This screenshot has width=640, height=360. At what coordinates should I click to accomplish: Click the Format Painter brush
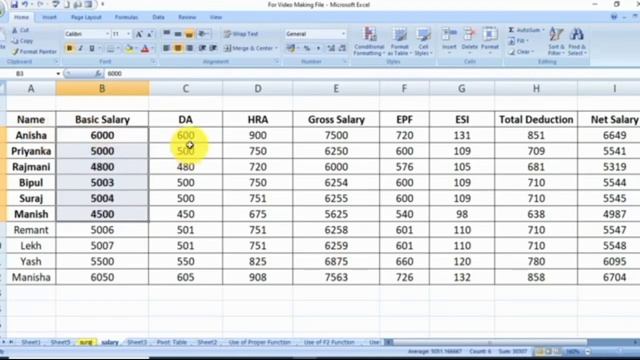click(x=34, y=52)
